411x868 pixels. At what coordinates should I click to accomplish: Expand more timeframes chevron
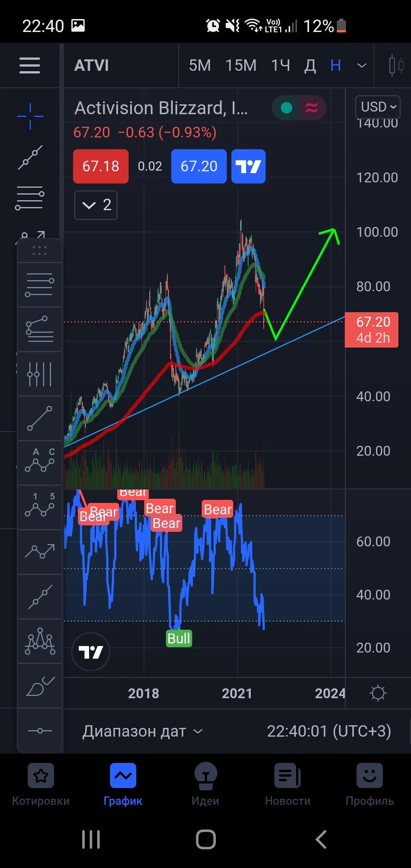coord(362,65)
